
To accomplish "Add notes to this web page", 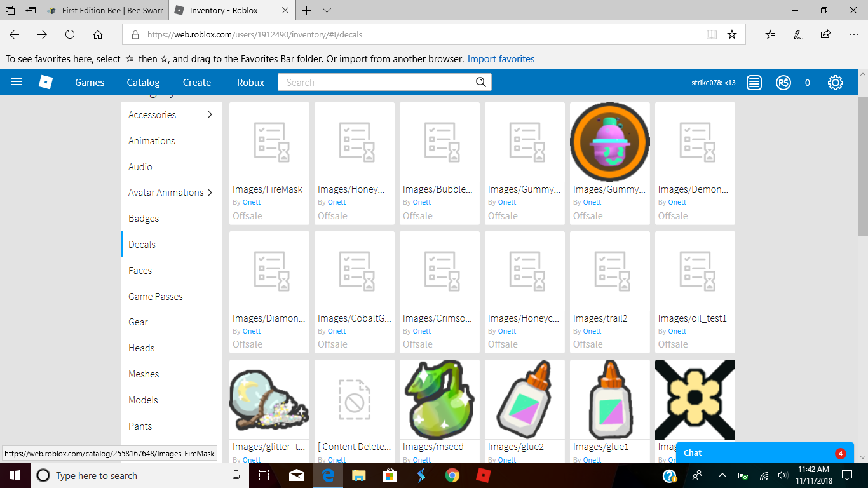I will (798, 35).
